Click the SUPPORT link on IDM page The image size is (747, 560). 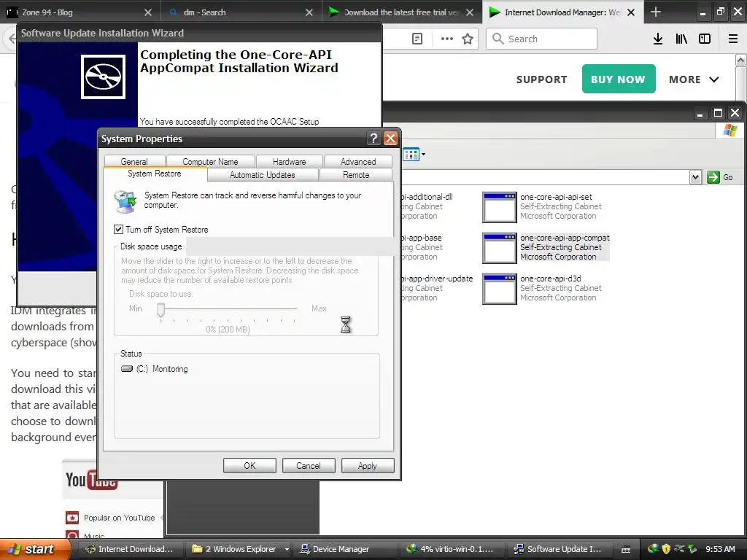(x=542, y=79)
